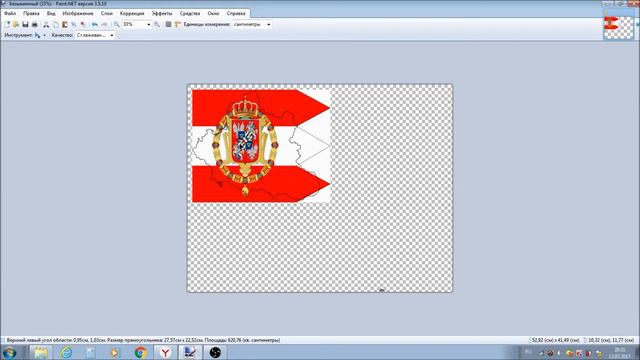Open Google Chrome from the taskbar
This screenshot has height=360, width=640.
[x=140, y=353]
